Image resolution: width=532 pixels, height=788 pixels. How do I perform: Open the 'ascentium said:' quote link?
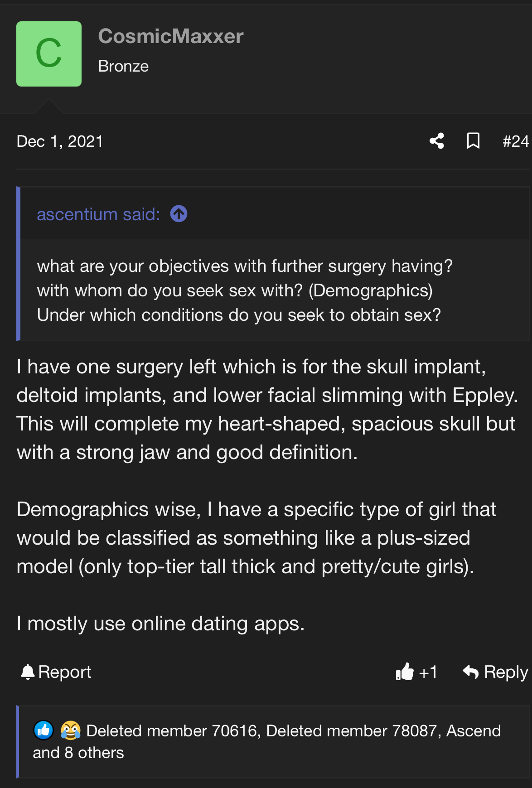pos(98,214)
